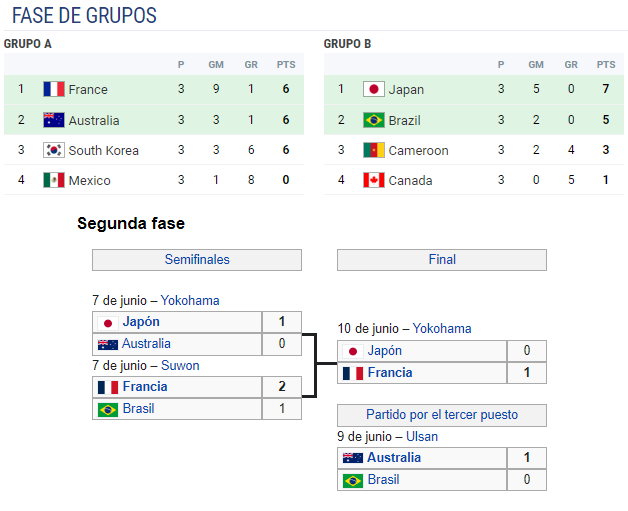Click the Francia link in the Final
Image resolution: width=628 pixels, height=511 pixels.
pyautogui.click(x=390, y=373)
